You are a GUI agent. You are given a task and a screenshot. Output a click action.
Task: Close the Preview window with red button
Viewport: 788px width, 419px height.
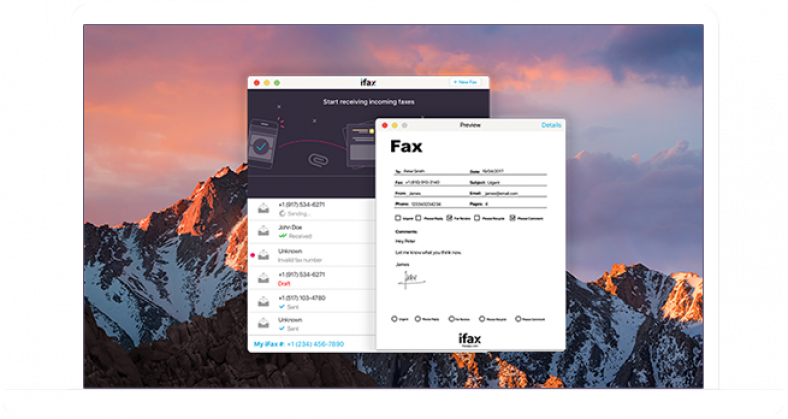383,125
